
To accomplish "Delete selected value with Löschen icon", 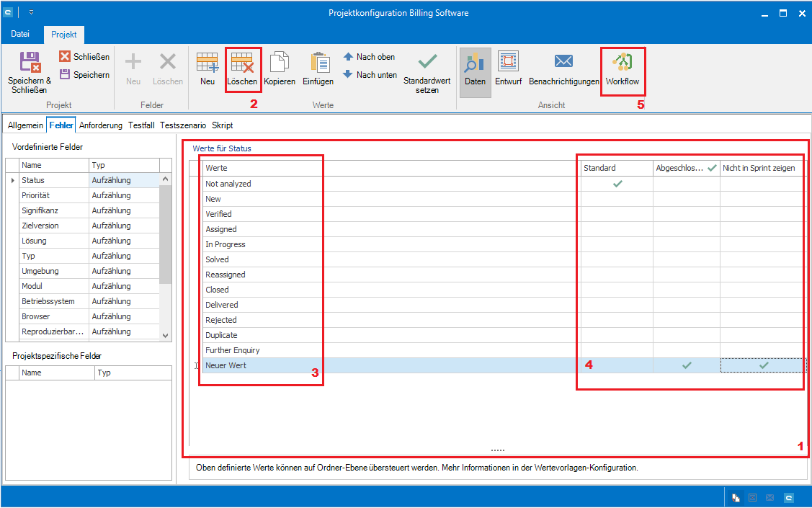I will [242, 63].
